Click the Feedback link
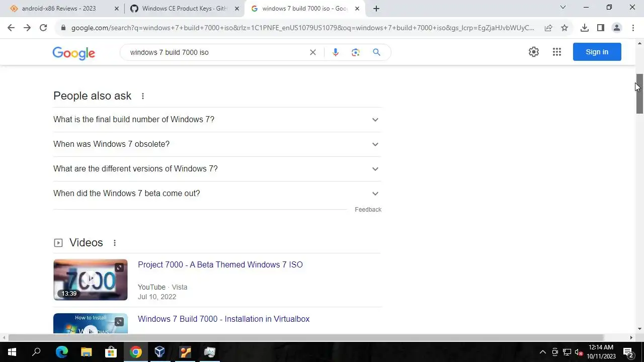Image resolution: width=644 pixels, height=362 pixels. tap(368, 210)
